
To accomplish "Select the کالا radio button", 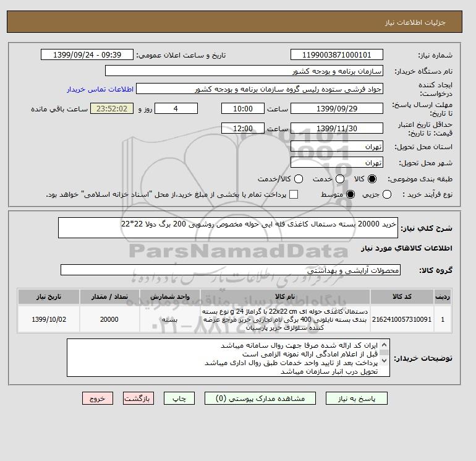I will click(x=372, y=179).
